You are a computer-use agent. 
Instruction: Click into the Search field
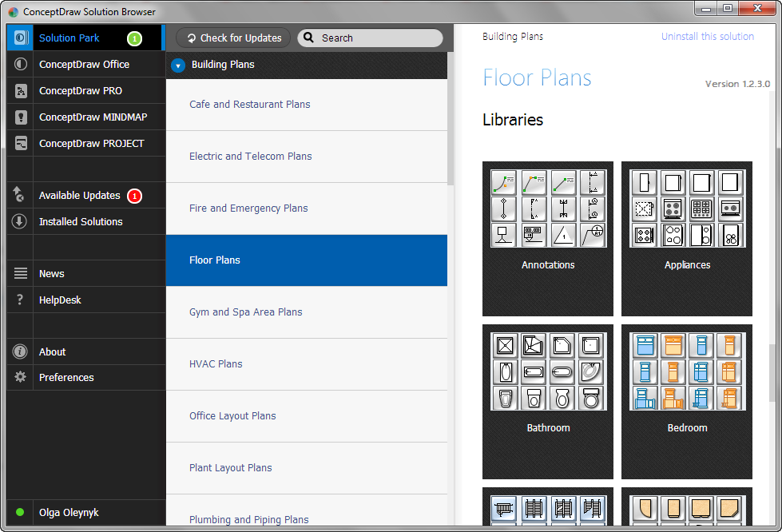pyautogui.click(x=370, y=38)
